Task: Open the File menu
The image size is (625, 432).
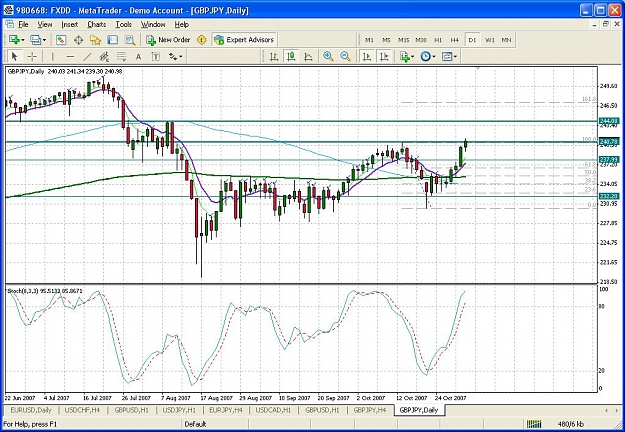Action: point(23,24)
